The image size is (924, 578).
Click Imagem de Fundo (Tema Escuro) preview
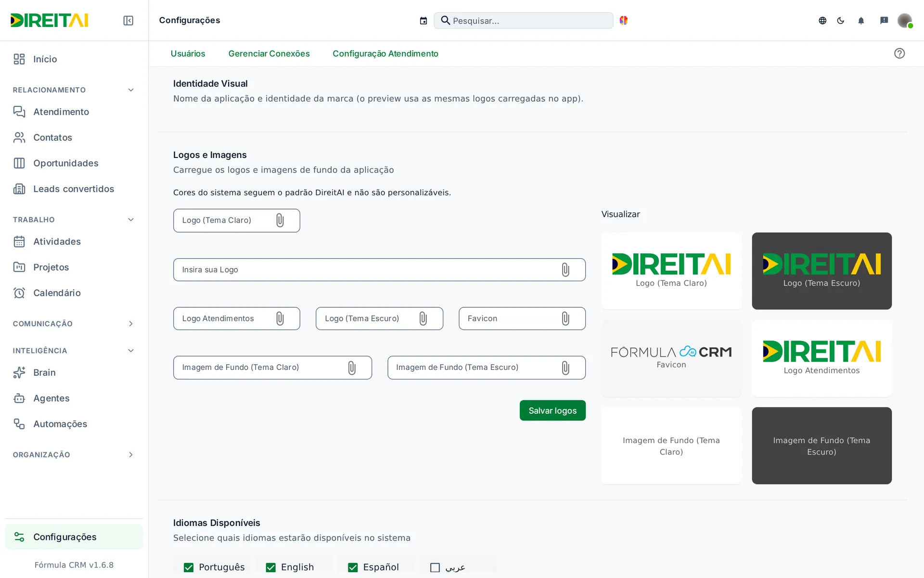822,446
